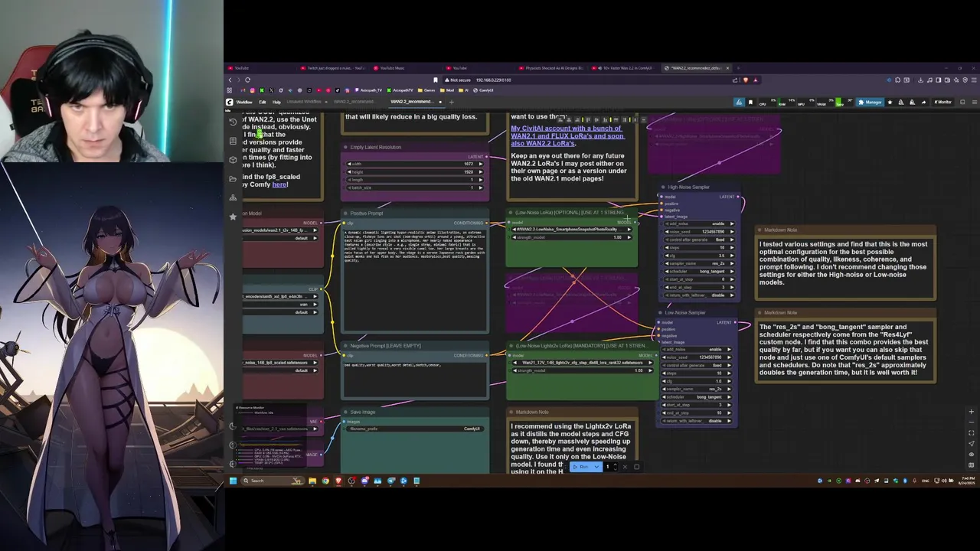
Task: Toggle return_with_leftover on Low-Noise Sampler
Action: click(x=696, y=421)
